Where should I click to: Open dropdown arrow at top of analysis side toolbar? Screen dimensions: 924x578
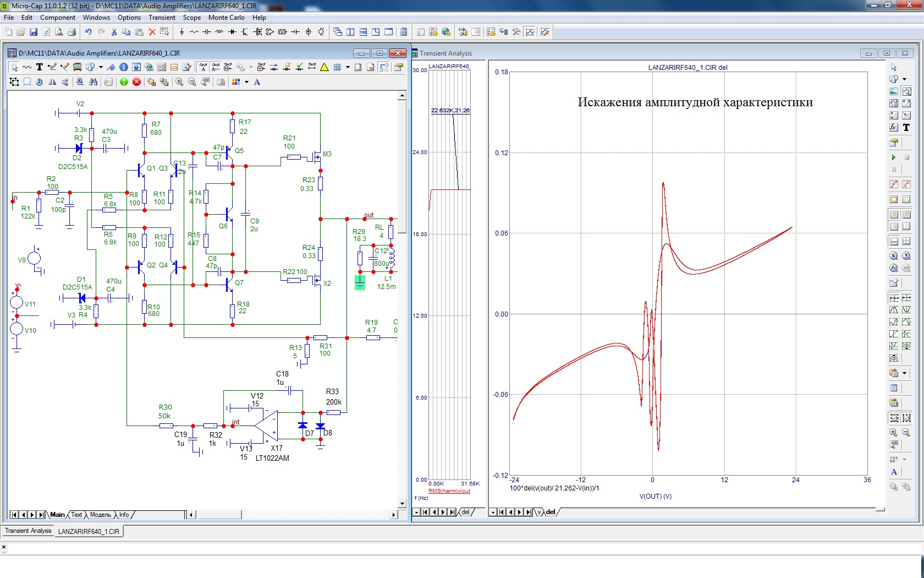(904, 79)
